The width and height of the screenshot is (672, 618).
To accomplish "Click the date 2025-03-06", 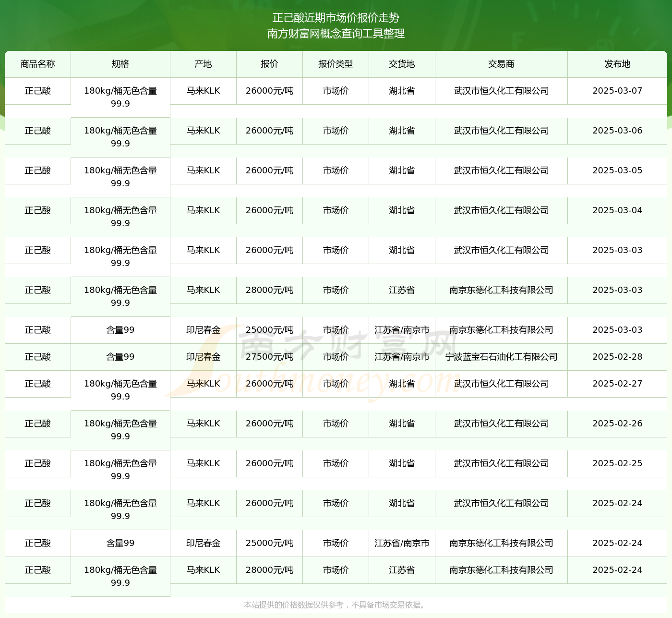I will pos(617,131).
